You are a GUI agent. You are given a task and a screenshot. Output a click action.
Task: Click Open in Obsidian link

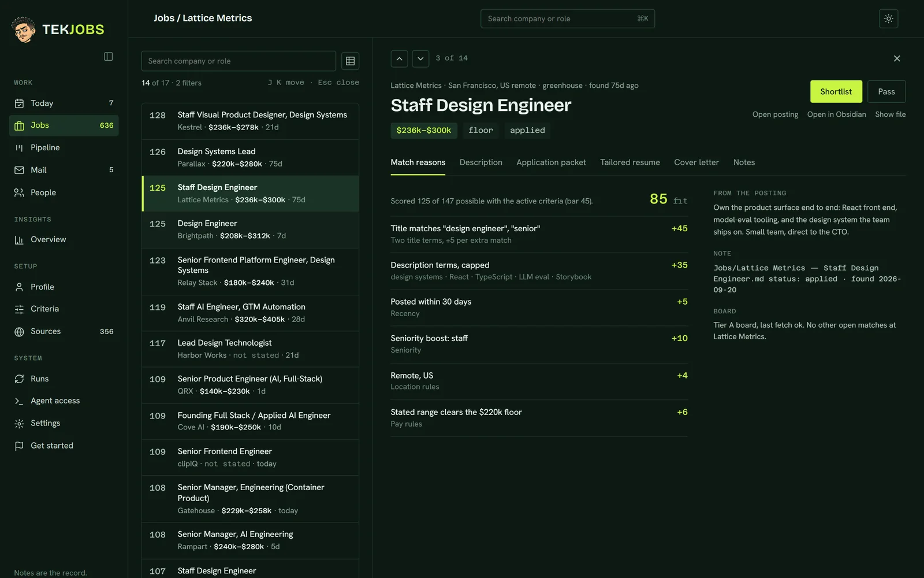[x=836, y=114]
